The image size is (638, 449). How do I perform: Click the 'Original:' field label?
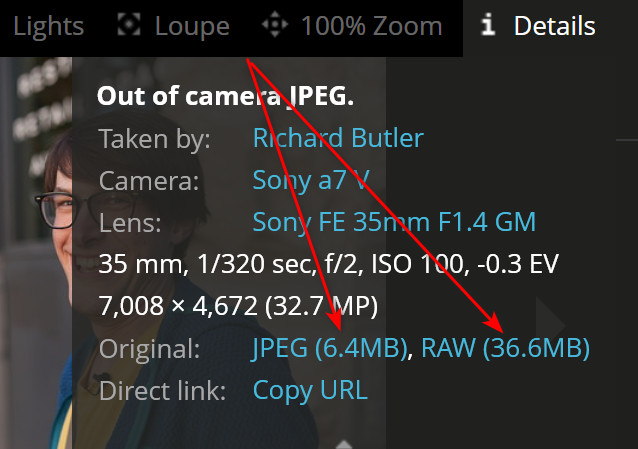(x=149, y=348)
